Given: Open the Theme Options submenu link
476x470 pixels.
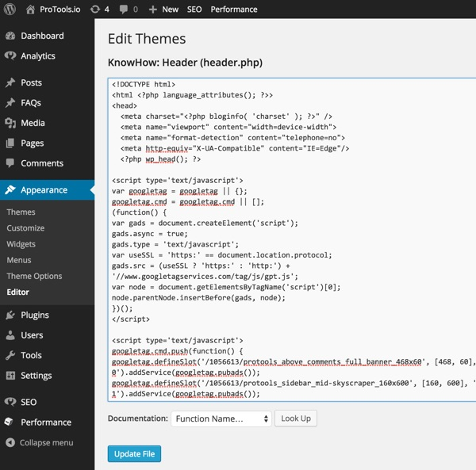Looking at the screenshot, I should [x=34, y=277].
